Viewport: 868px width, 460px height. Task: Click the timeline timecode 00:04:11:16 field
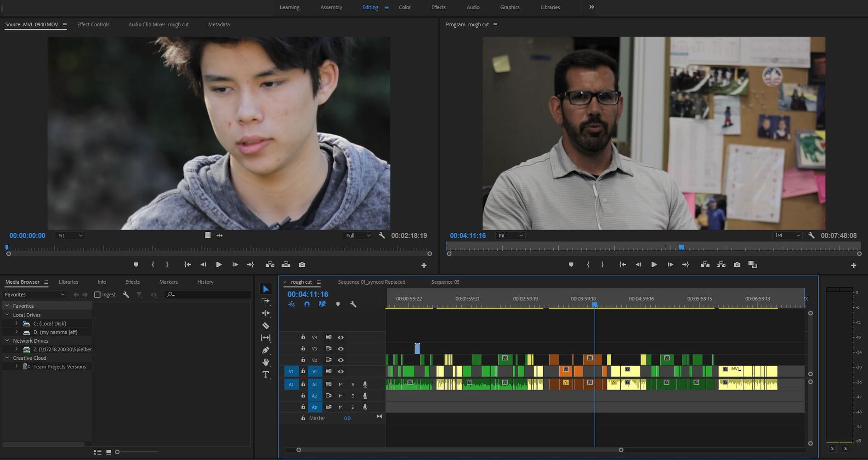(x=308, y=294)
